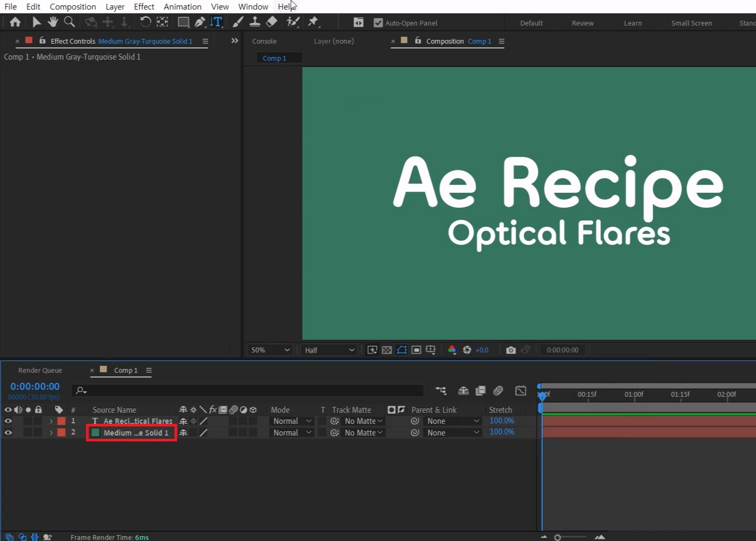Expand hidden panels with double-chevron button
The width and height of the screenshot is (756, 541).
(x=234, y=40)
